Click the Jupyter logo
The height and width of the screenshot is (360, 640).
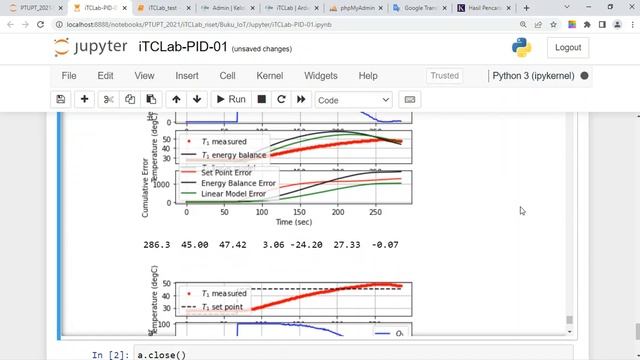click(x=91, y=47)
